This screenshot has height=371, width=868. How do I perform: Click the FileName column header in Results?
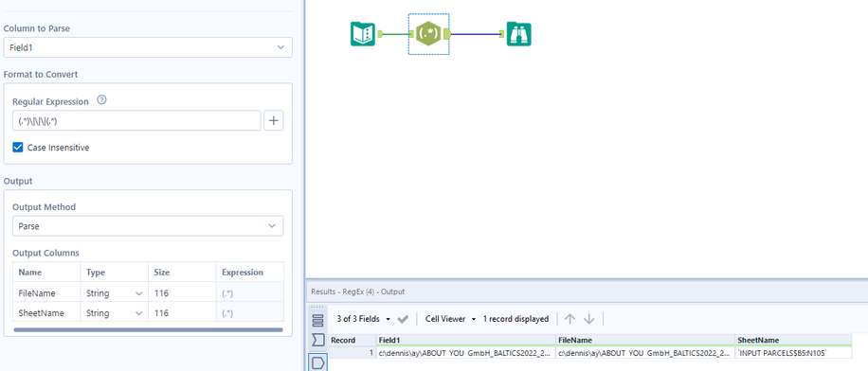pyautogui.click(x=645, y=340)
